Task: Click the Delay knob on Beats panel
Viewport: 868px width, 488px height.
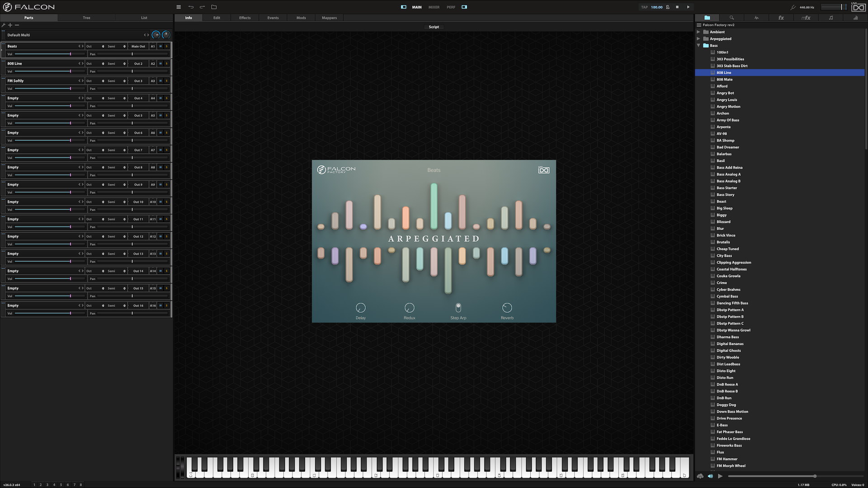Action: pos(361,308)
